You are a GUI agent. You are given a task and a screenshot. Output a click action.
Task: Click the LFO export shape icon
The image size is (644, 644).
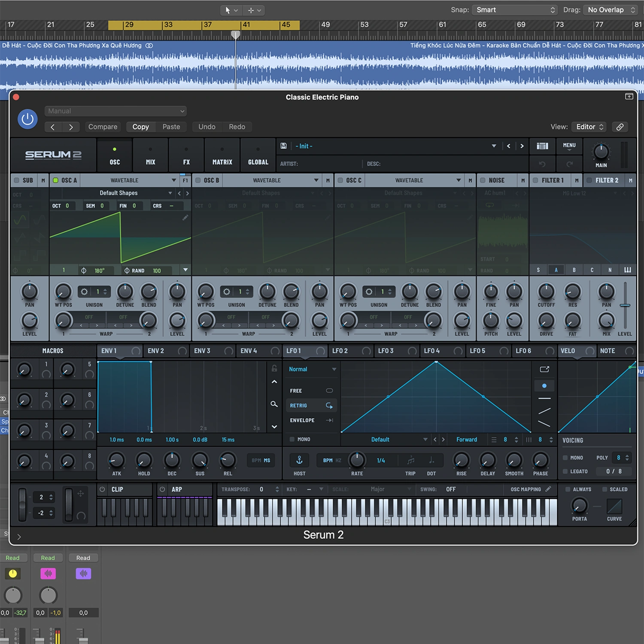point(544,369)
